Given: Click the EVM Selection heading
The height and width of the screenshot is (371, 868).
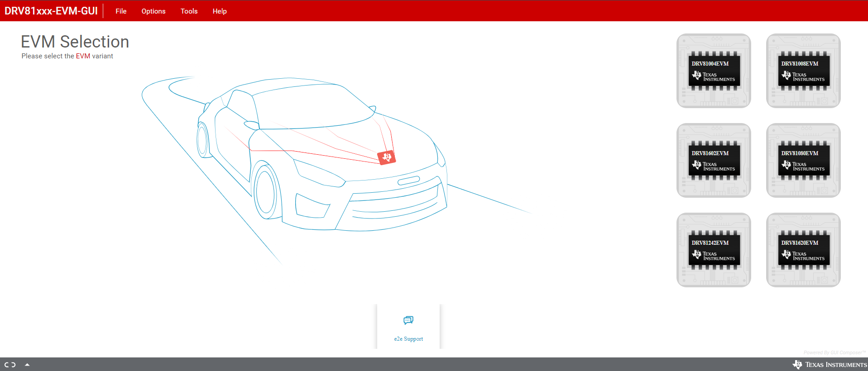Looking at the screenshot, I should [75, 42].
